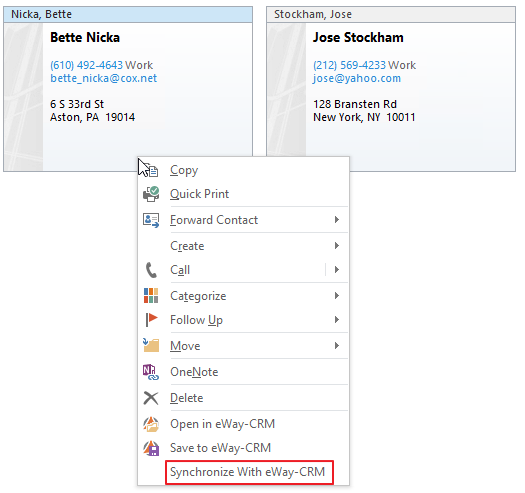Click the Forward Contact card icon
Image resolution: width=525 pixels, height=493 pixels.
[x=151, y=220]
